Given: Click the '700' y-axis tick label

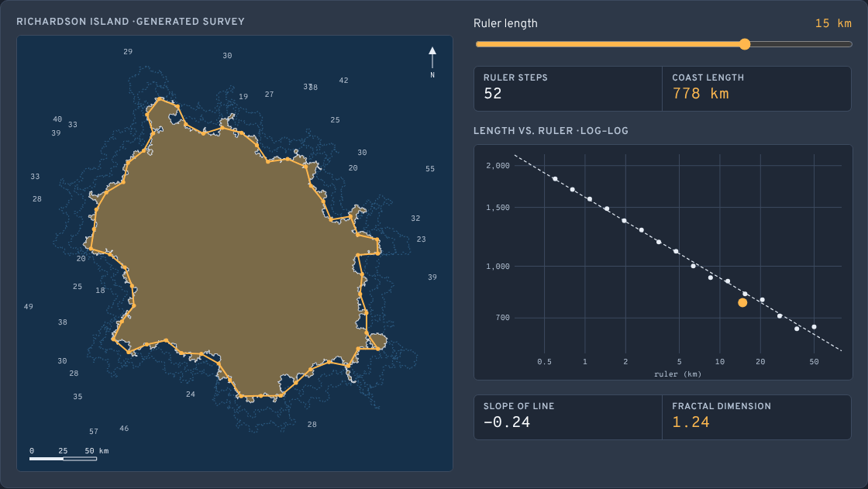Looking at the screenshot, I should point(503,318).
